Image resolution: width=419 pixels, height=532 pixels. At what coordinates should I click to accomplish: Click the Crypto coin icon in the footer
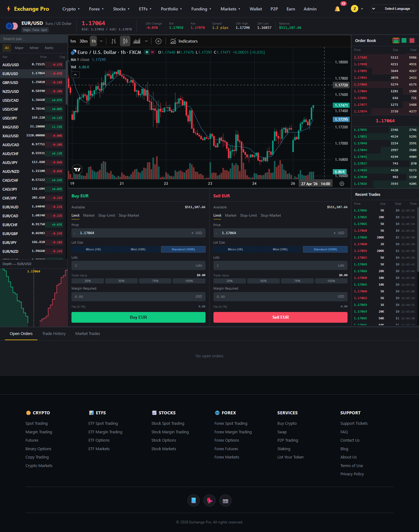pyautogui.click(x=28, y=413)
